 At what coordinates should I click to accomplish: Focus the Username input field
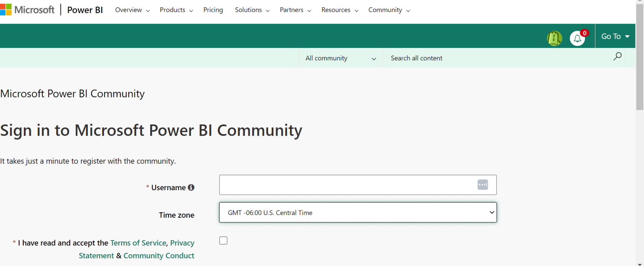click(x=358, y=185)
